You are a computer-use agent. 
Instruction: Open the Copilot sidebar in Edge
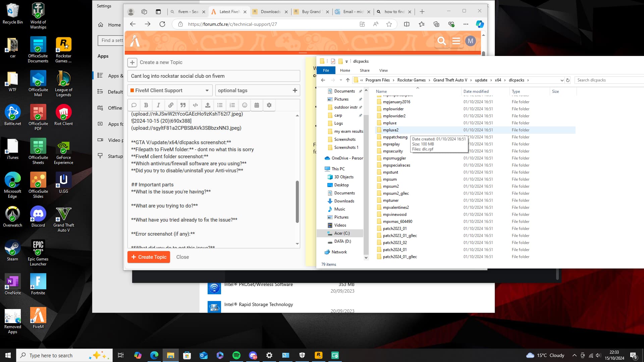[480, 24]
